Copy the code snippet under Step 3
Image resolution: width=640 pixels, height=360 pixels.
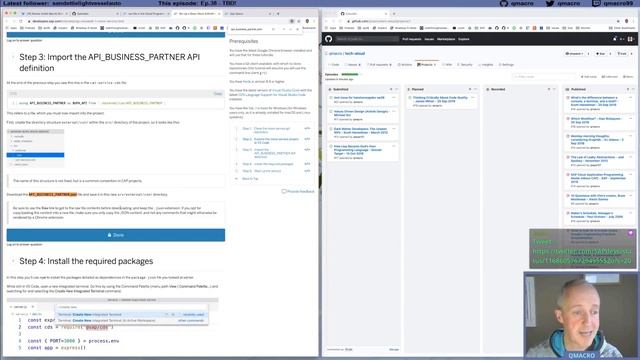218,93
